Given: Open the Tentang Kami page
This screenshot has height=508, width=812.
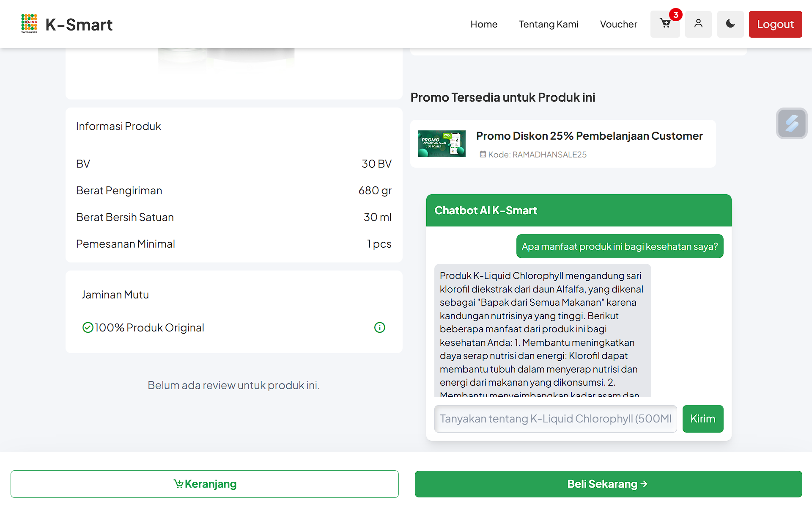Looking at the screenshot, I should click(x=549, y=24).
